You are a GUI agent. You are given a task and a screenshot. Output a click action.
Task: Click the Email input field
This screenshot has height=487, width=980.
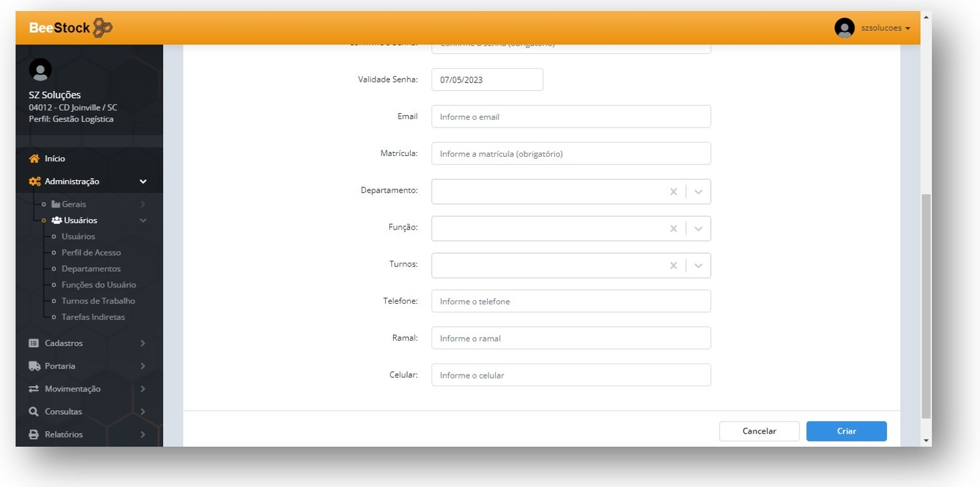click(571, 117)
